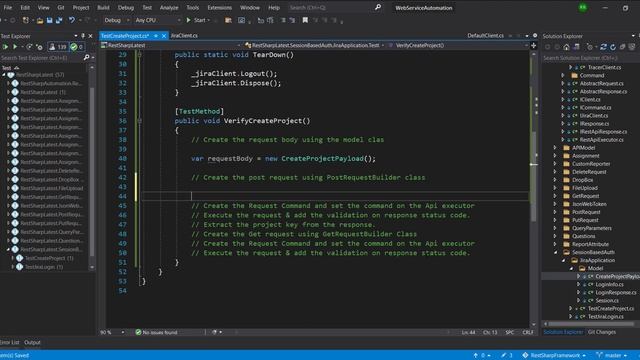640x360 pixels.
Task: Click the editor split-window plus icon
Action: pos(533,45)
